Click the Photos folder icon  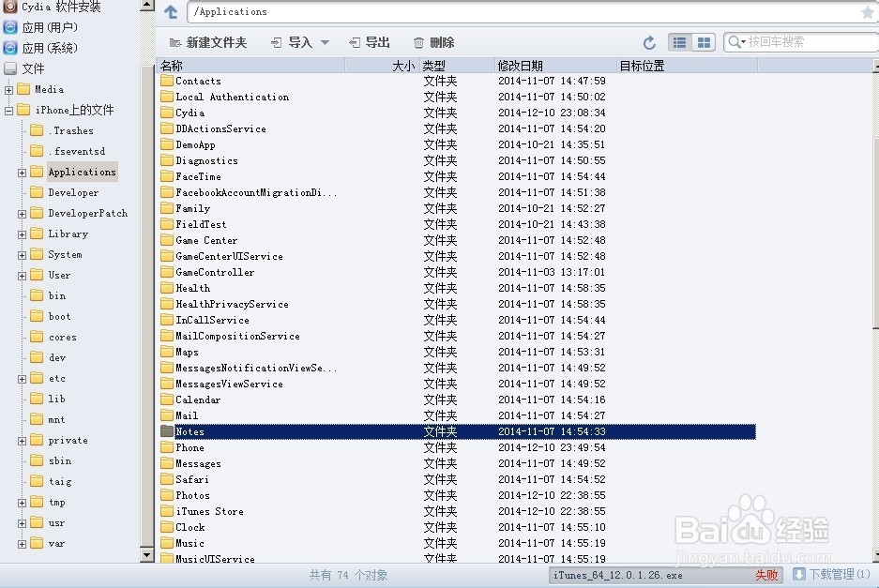tap(166, 495)
